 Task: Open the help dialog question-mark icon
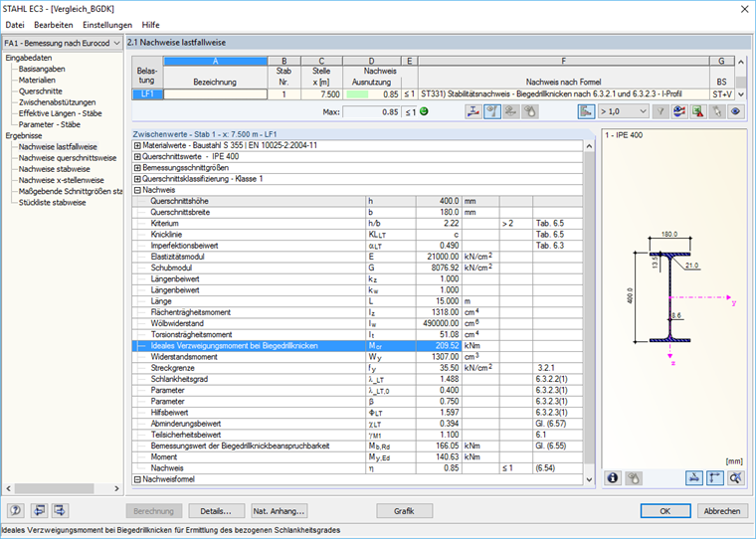point(16,510)
